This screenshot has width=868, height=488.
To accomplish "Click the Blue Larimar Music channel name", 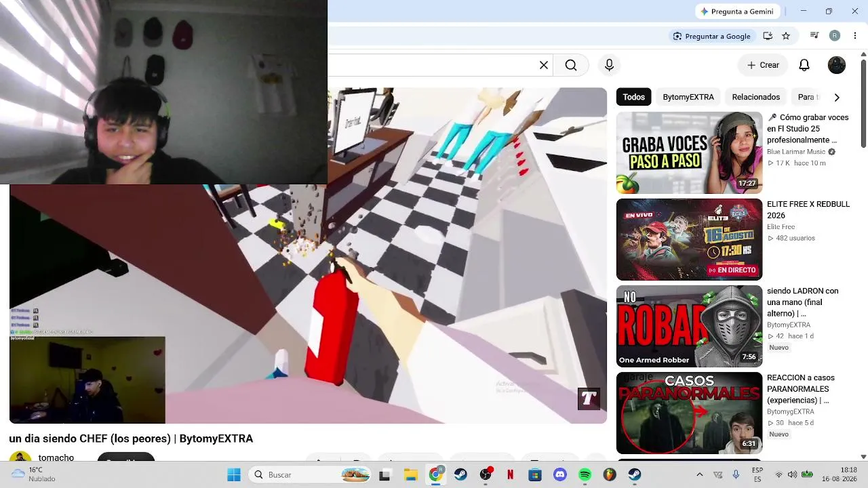I will coord(796,152).
